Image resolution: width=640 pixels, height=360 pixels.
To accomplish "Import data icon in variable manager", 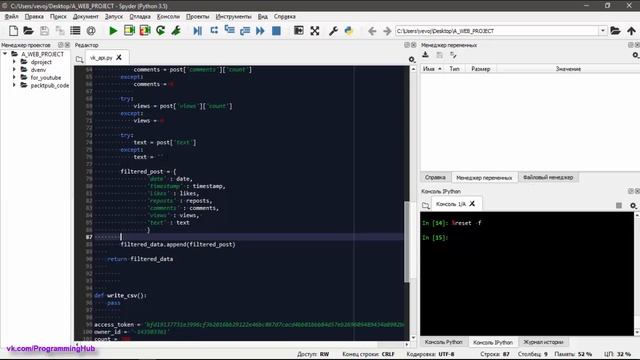I will (425, 55).
